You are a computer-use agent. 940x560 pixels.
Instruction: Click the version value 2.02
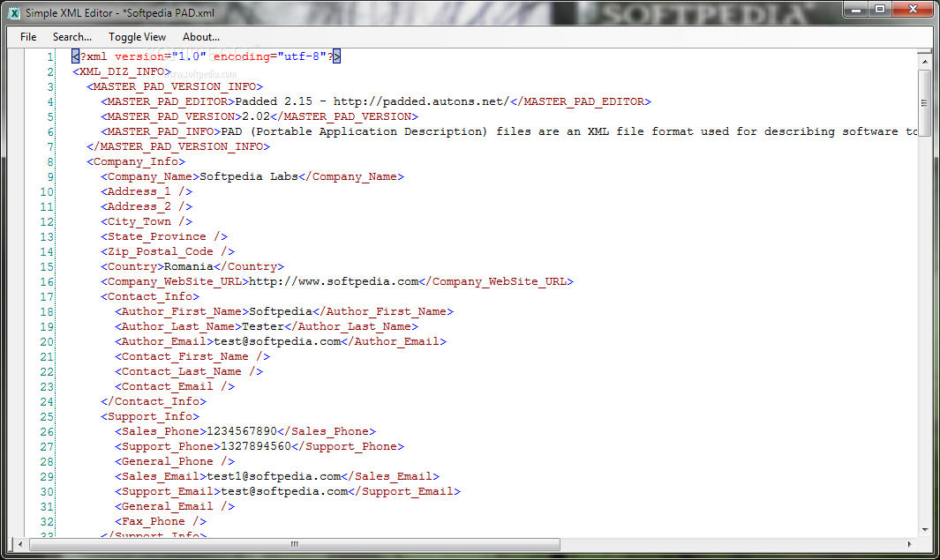(256, 116)
